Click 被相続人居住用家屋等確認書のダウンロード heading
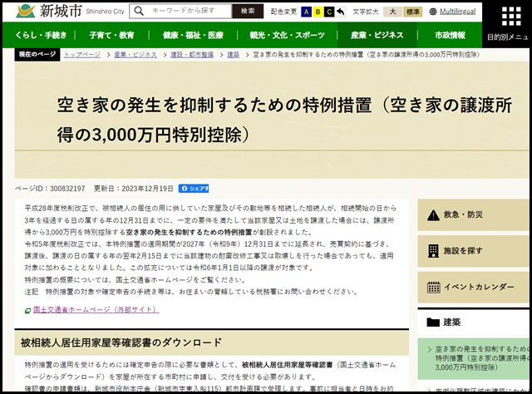The height and width of the screenshot is (394, 532). click(x=121, y=342)
